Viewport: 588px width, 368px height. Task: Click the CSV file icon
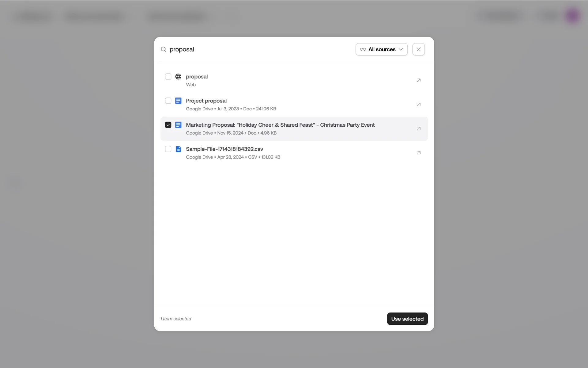pyautogui.click(x=178, y=149)
